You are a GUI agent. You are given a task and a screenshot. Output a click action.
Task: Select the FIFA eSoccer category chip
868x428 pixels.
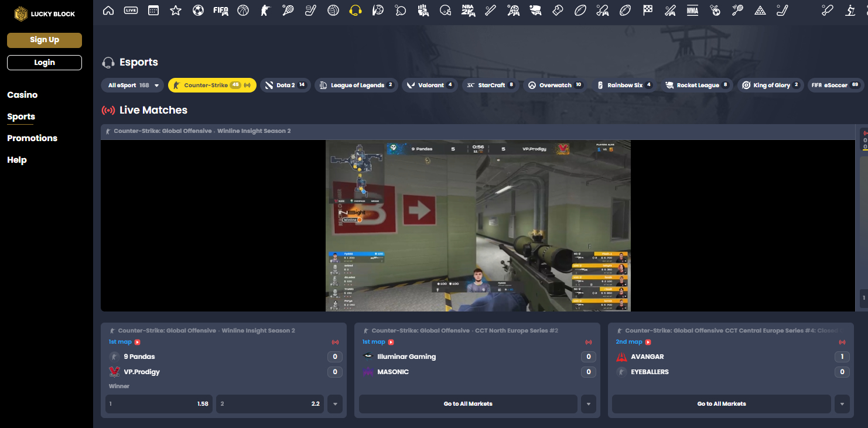[836, 85]
